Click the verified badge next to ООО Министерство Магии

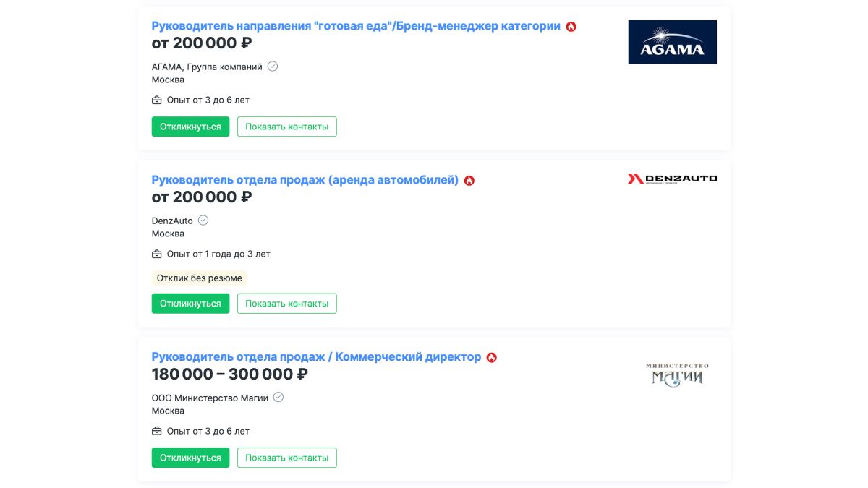click(278, 397)
